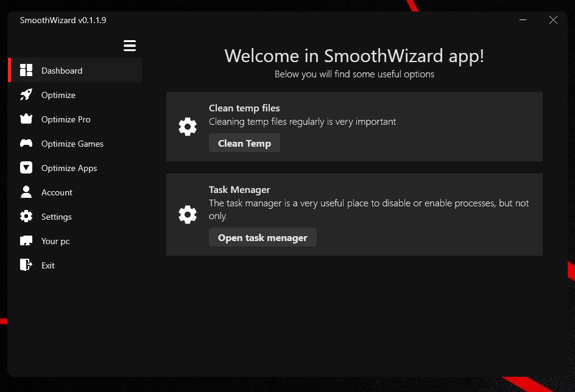575x392 pixels.
Task: Open the Account page
Action: click(x=75, y=192)
